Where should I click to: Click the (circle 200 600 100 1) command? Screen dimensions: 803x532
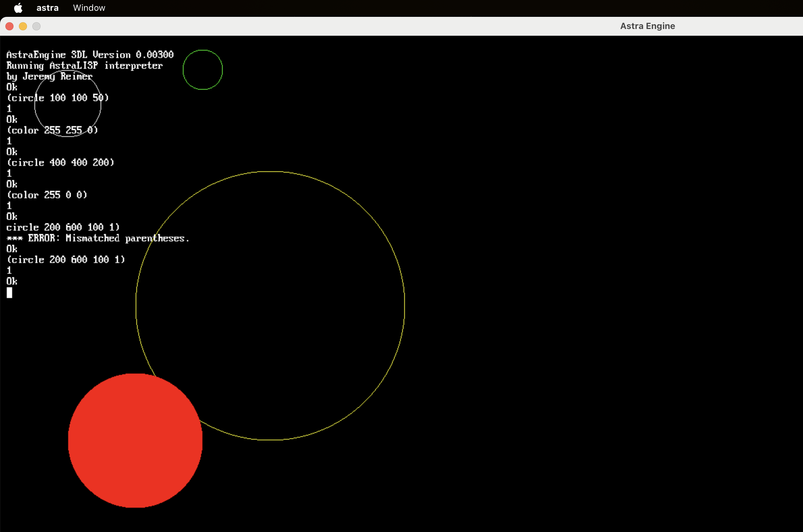pos(66,260)
